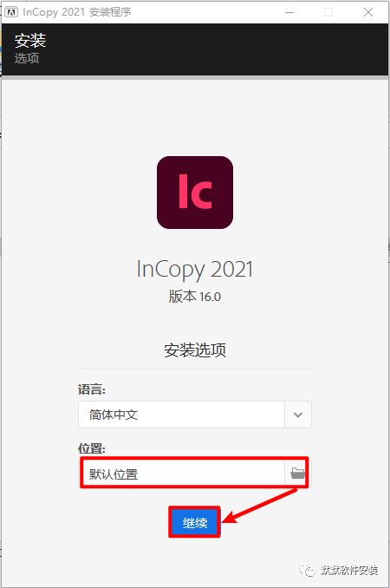
Task: Click the 位置 label
Action: tap(92, 448)
